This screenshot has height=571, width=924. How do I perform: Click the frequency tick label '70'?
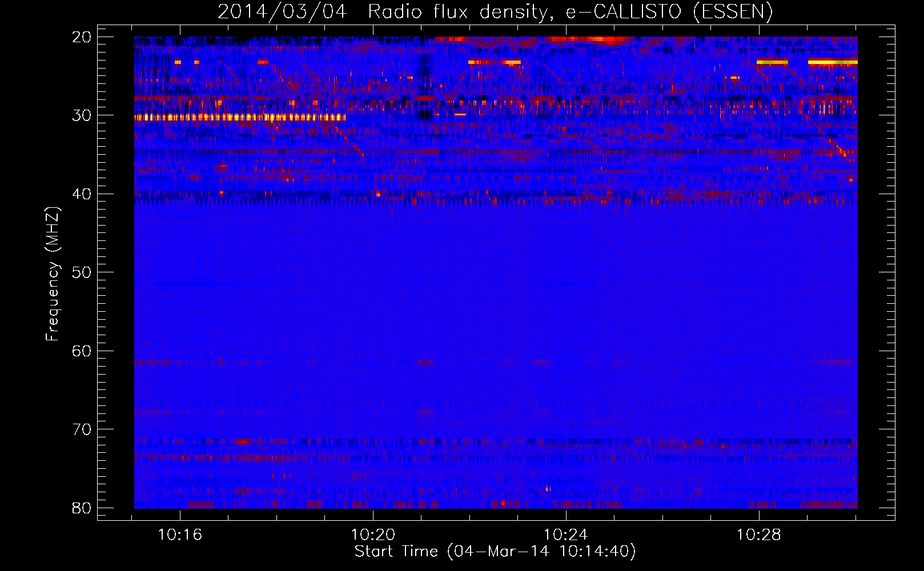pyautogui.click(x=82, y=429)
